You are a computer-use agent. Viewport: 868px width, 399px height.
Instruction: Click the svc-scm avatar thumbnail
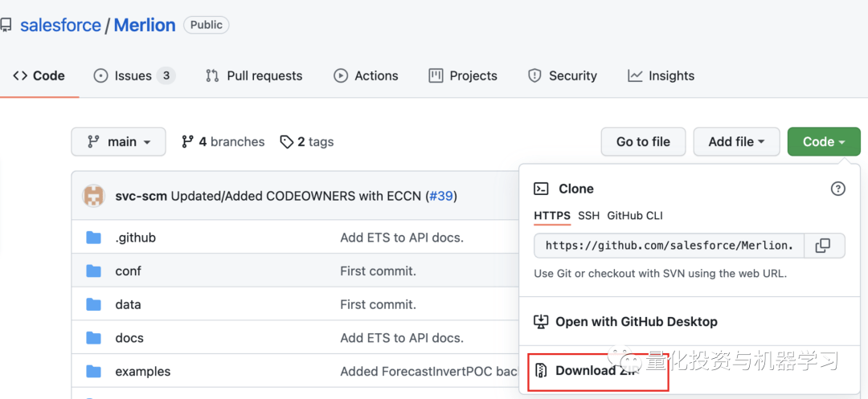point(93,196)
